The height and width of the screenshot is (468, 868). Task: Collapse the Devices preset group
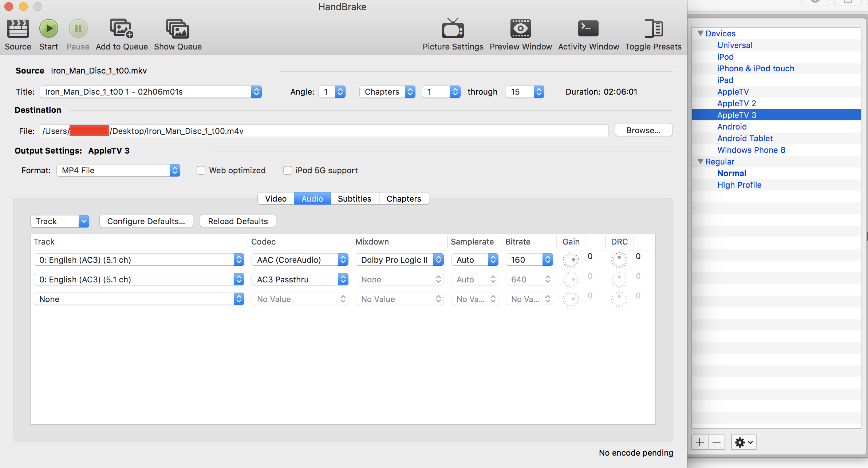point(700,33)
